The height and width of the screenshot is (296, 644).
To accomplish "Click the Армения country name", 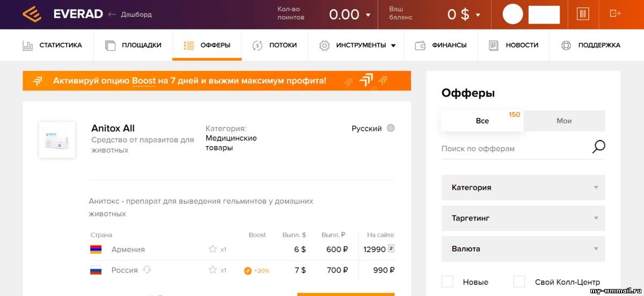I will [x=128, y=249].
